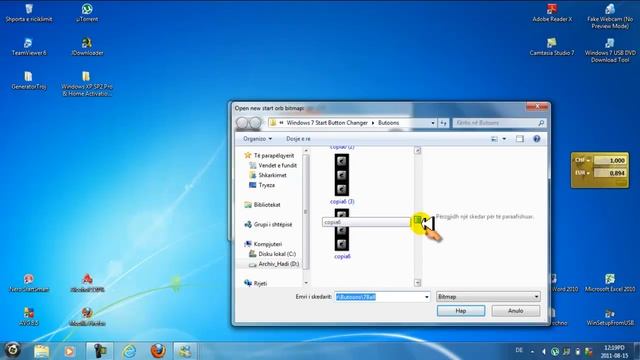Expand the address bar history dropdown
The image size is (640, 360).
(433, 123)
